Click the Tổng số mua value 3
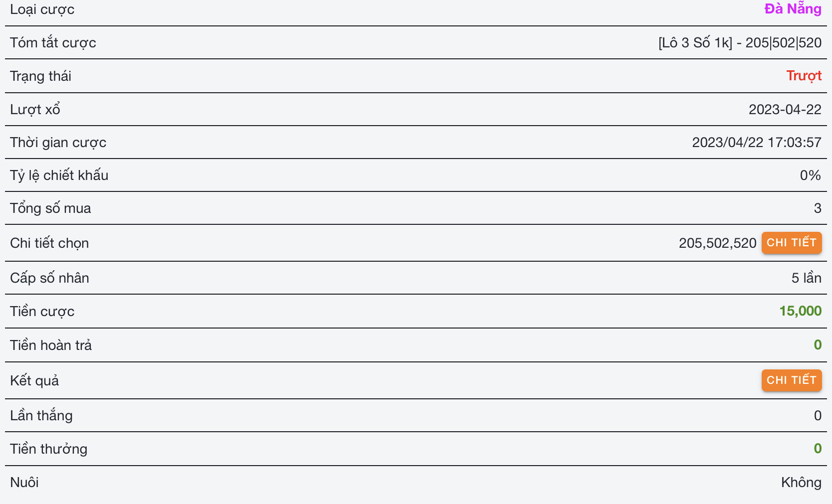 pos(817,208)
